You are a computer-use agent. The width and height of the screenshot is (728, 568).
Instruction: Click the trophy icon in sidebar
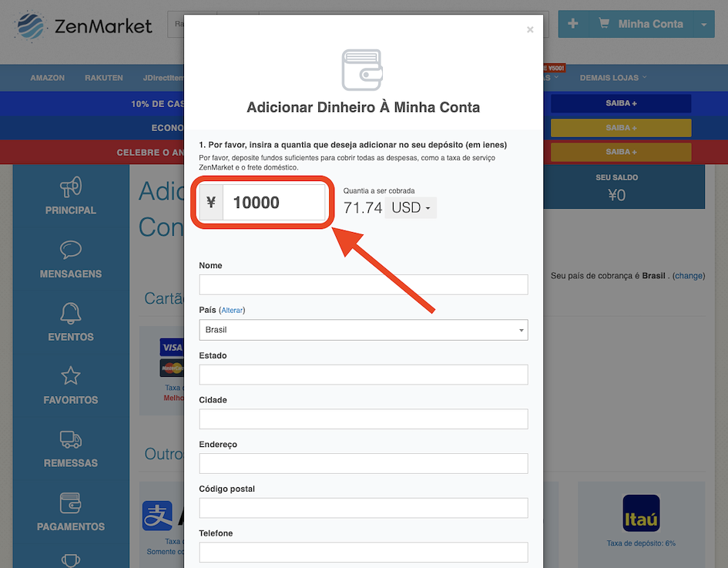[x=71, y=560]
